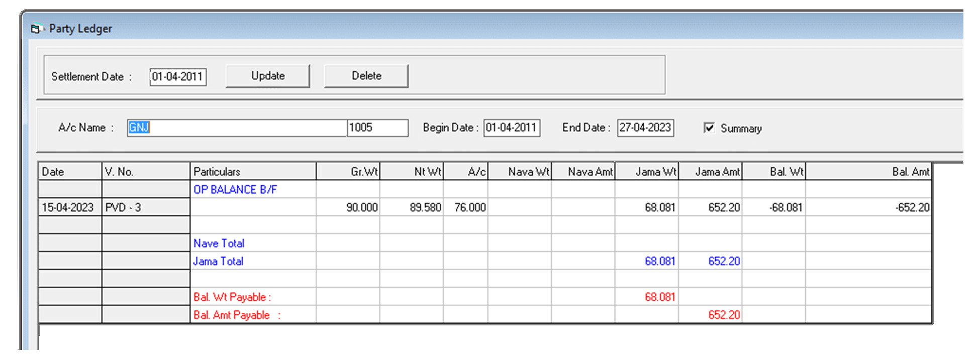Edit the Begin Date field

[x=512, y=128]
